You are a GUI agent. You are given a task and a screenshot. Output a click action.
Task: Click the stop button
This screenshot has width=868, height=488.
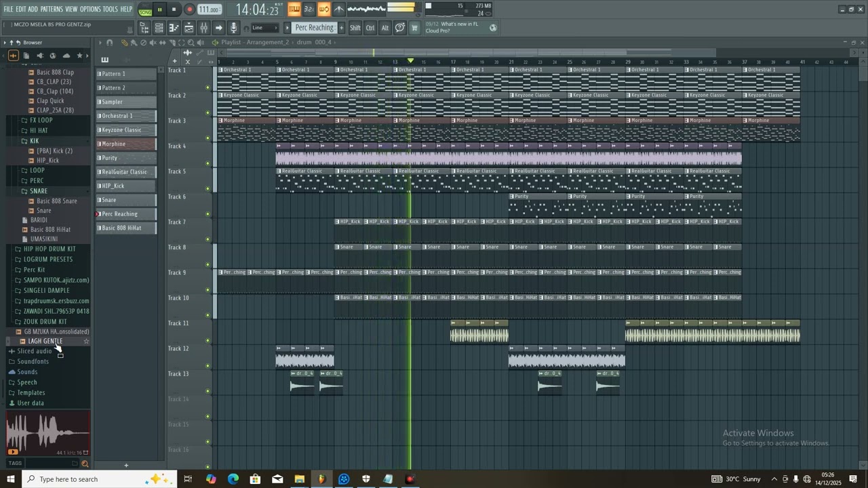pyautogui.click(x=174, y=9)
